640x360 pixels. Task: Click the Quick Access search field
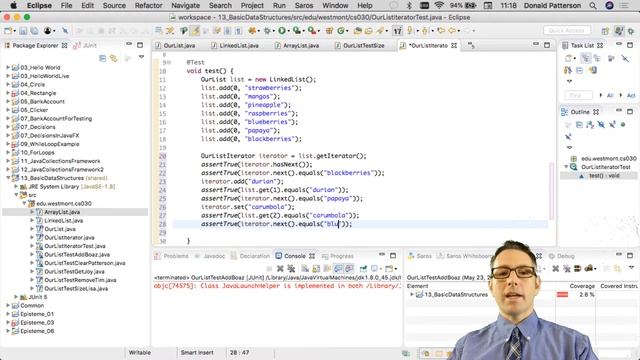[566, 31]
